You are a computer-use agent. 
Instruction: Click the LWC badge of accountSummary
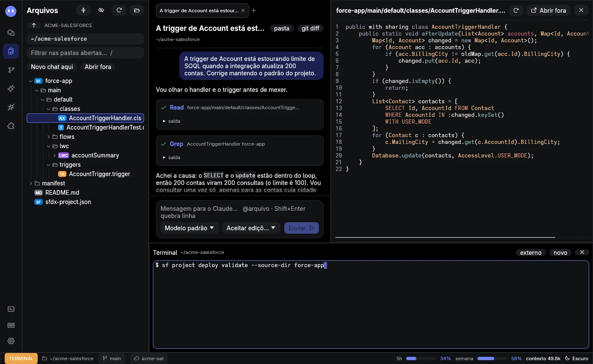(64, 155)
